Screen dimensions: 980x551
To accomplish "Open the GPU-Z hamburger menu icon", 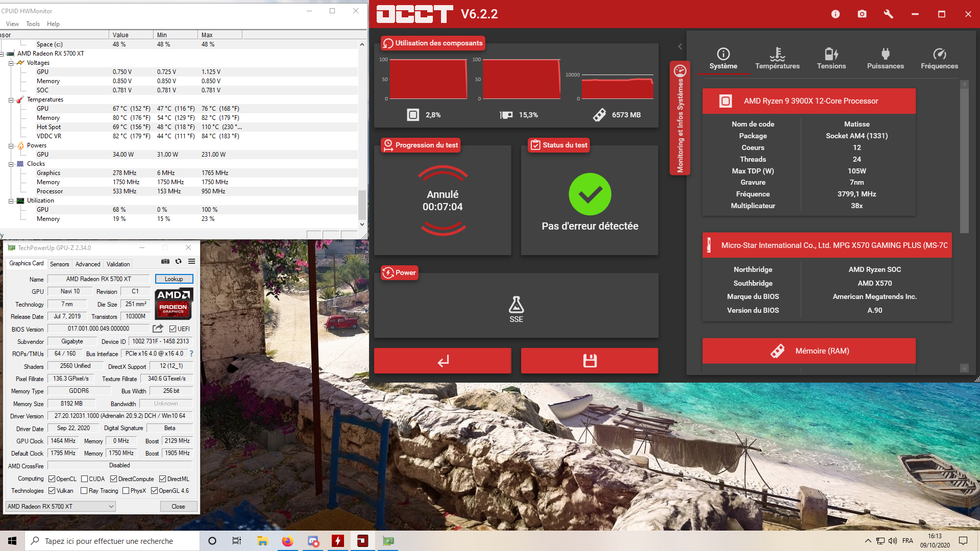I will click(x=192, y=261).
